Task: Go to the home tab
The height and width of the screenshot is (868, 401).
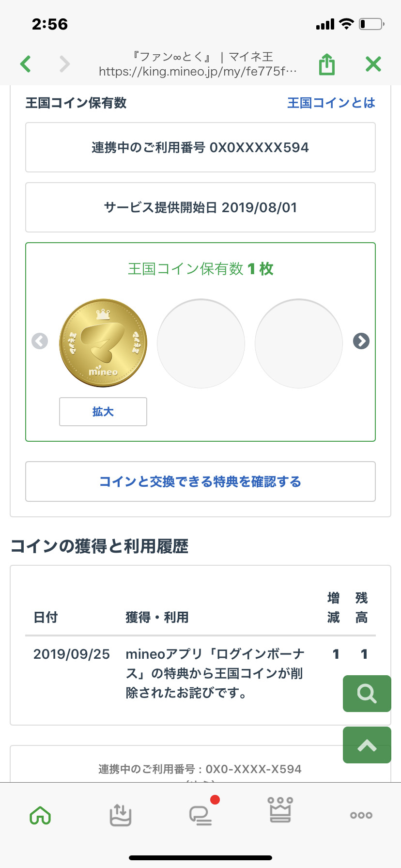Action: (x=40, y=815)
